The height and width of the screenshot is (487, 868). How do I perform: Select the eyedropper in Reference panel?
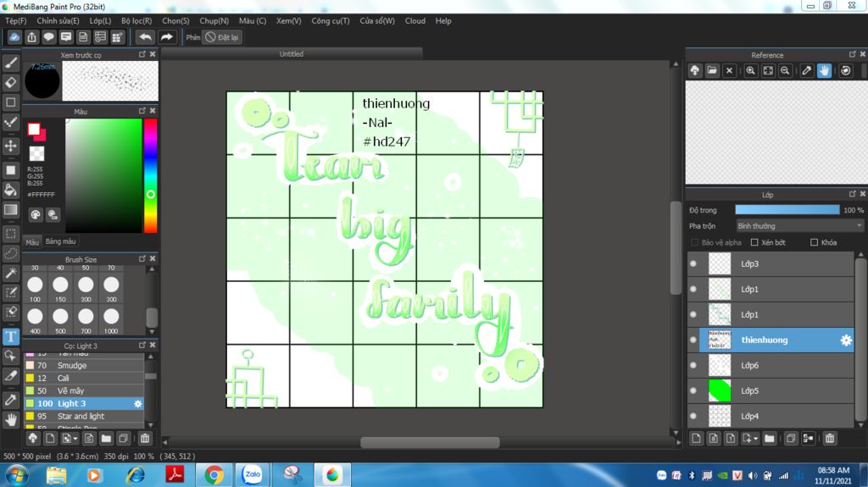point(807,71)
